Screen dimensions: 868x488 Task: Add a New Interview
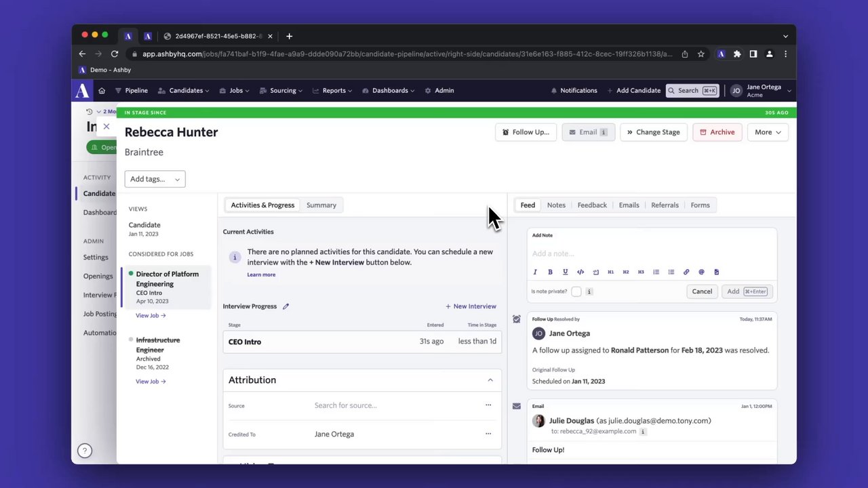click(x=471, y=306)
